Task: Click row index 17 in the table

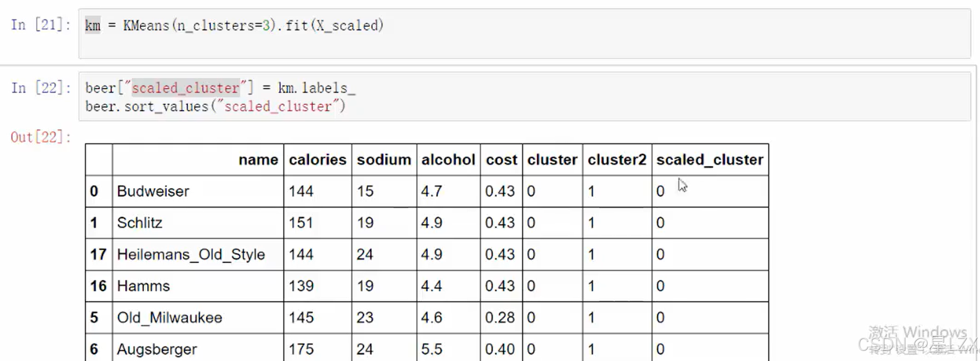Action: coord(98,254)
